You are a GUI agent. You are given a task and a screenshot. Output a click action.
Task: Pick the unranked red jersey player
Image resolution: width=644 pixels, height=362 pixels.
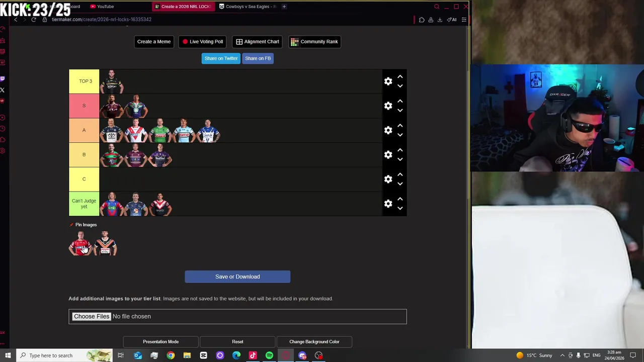click(80, 243)
